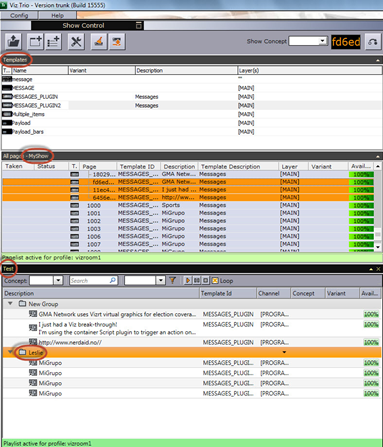Open the playlist Concept dropdown
Image resolution: width=383 pixels, height=447 pixels.
tap(58, 280)
